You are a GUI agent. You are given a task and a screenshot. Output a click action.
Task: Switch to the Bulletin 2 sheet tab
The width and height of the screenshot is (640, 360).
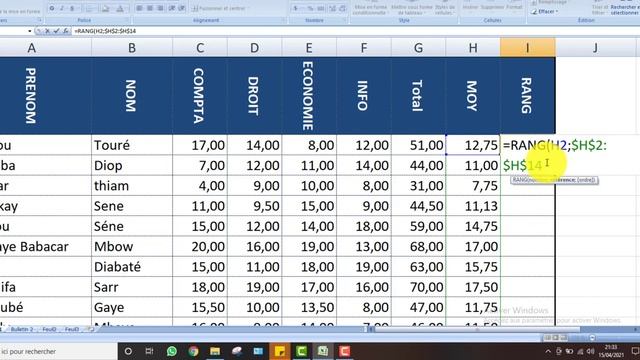pyautogui.click(x=22, y=329)
